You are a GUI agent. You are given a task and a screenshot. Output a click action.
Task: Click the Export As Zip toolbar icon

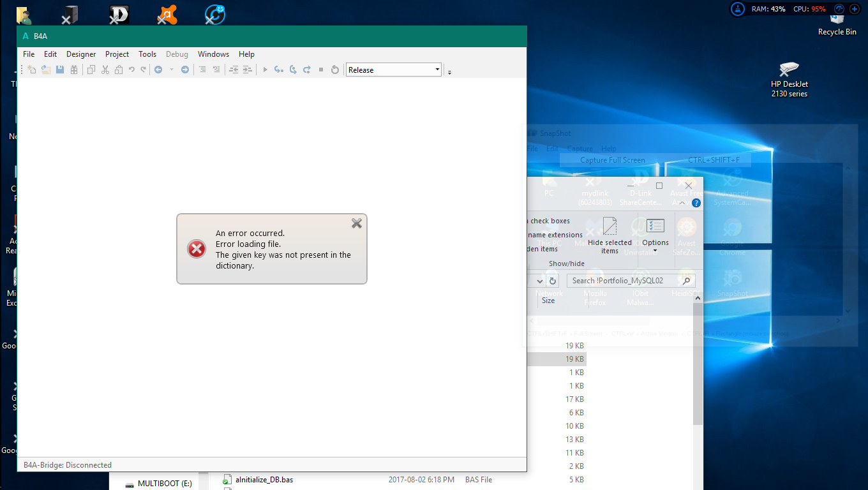click(74, 70)
